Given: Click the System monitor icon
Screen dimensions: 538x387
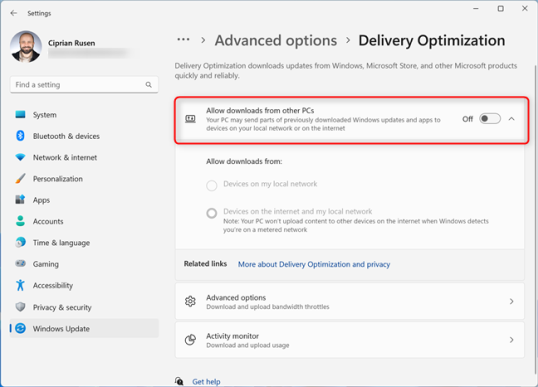Looking at the screenshot, I should point(20,115).
